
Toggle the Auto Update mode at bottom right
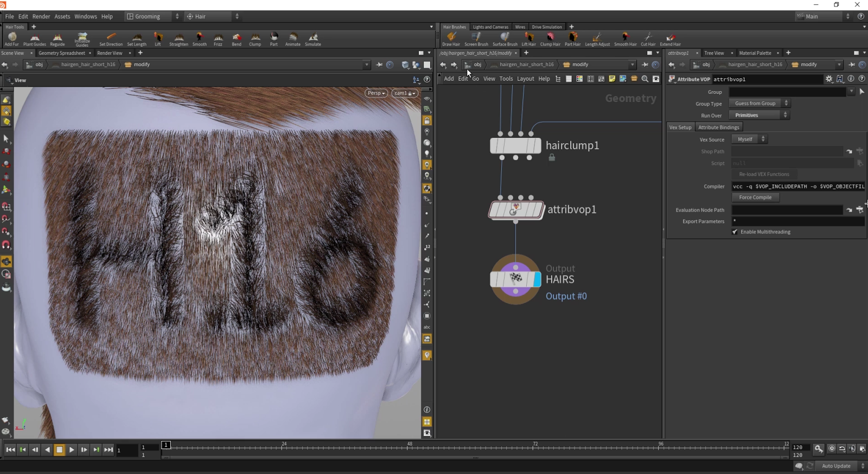(x=836, y=466)
